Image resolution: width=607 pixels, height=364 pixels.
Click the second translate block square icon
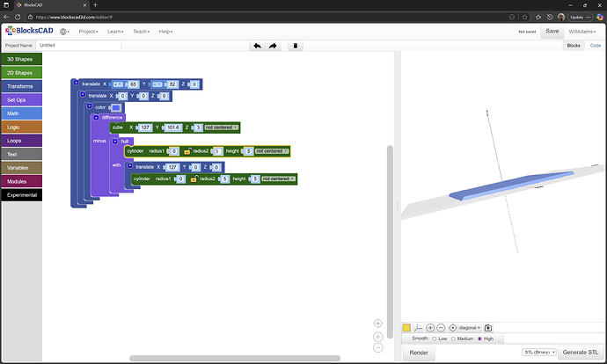[x=83, y=94]
